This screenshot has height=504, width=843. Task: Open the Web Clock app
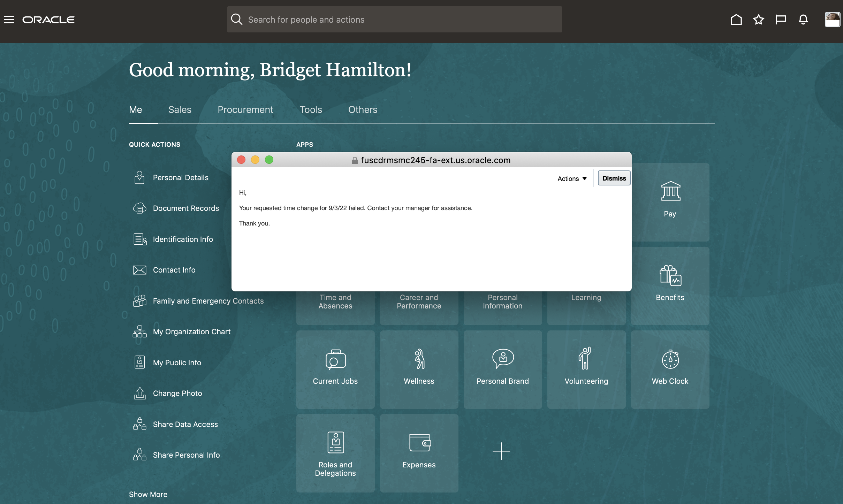click(670, 369)
